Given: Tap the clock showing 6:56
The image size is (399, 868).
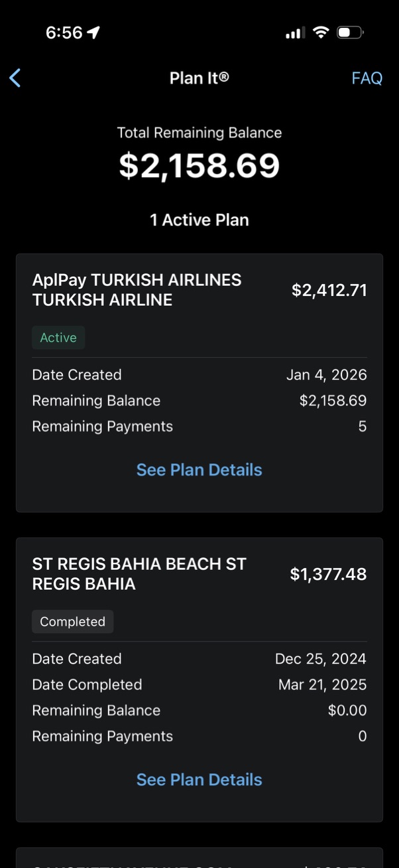Looking at the screenshot, I should (64, 32).
